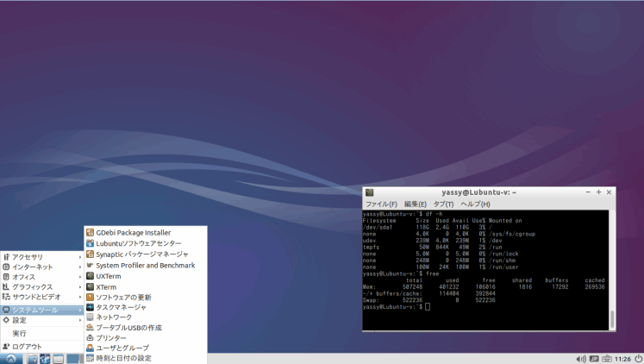644x364 pixels.
Task: Select the highlighted システムツール category
Action: click(42, 310)
